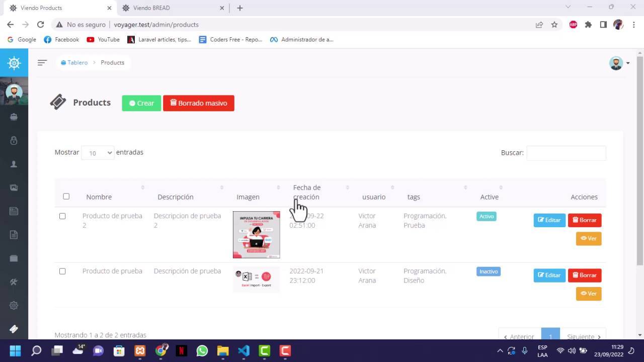Check the box for Producto de prueba 2
Viewport: 644px width, 362px height.
(62, 216)
